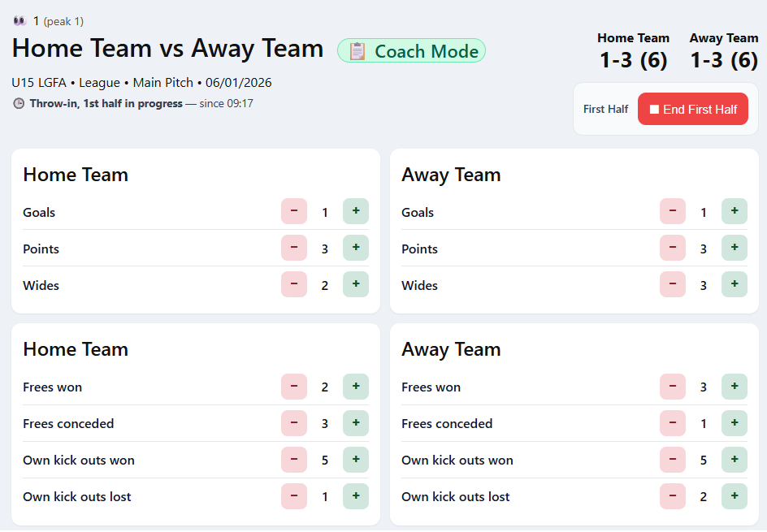767x532 pixels.
Task: Increment Home Team Wides
Action: coord(355,284)
